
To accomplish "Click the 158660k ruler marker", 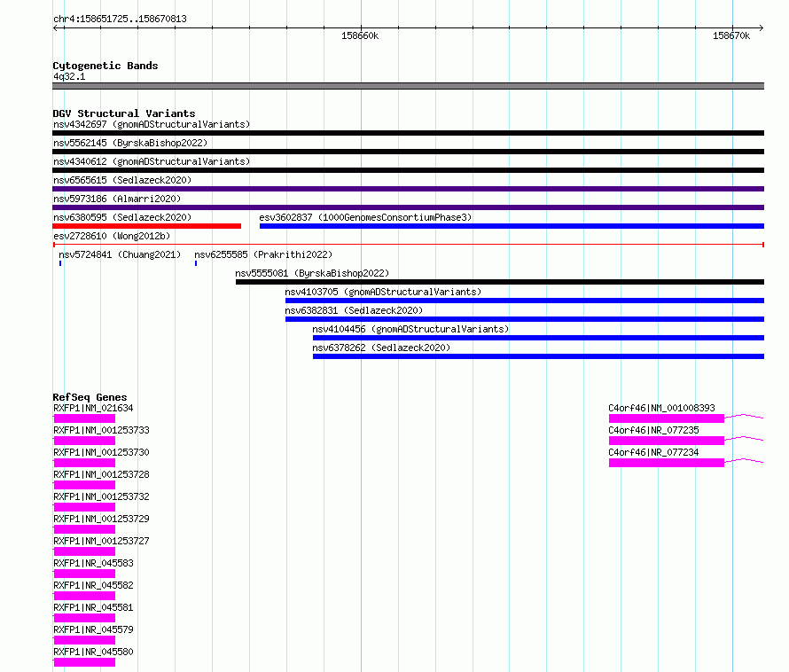I will 360,35.
